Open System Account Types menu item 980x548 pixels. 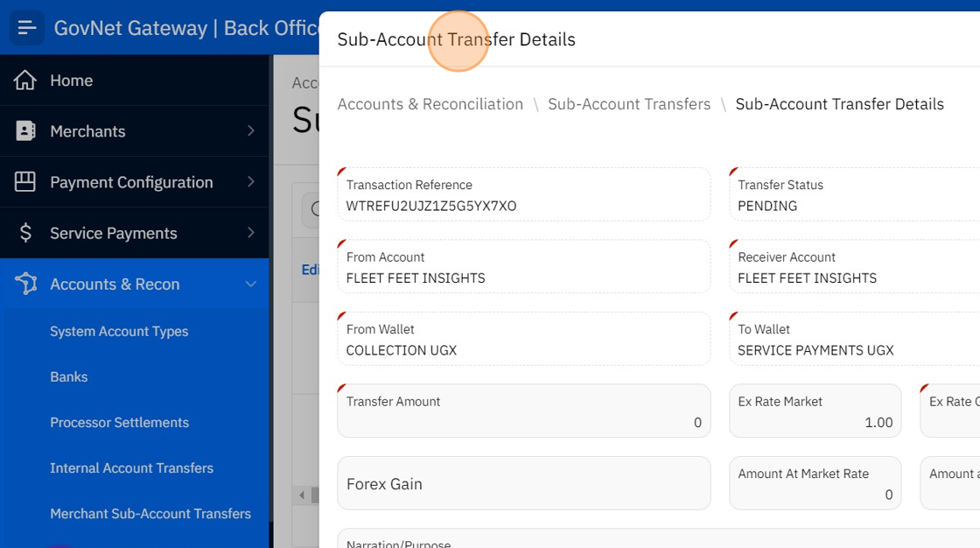coord(119,332)
